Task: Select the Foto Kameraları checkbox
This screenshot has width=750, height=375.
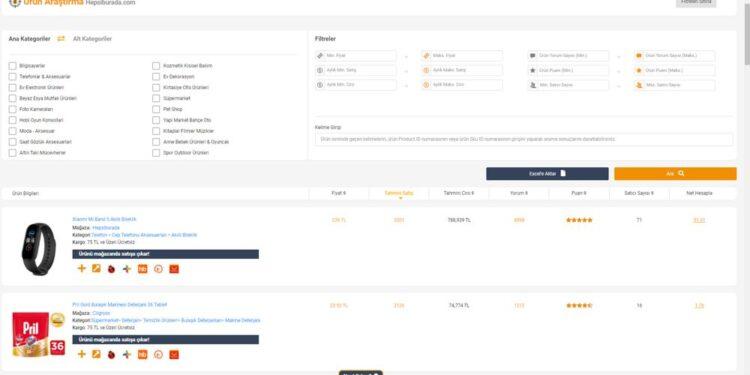Action: (12, 110)
